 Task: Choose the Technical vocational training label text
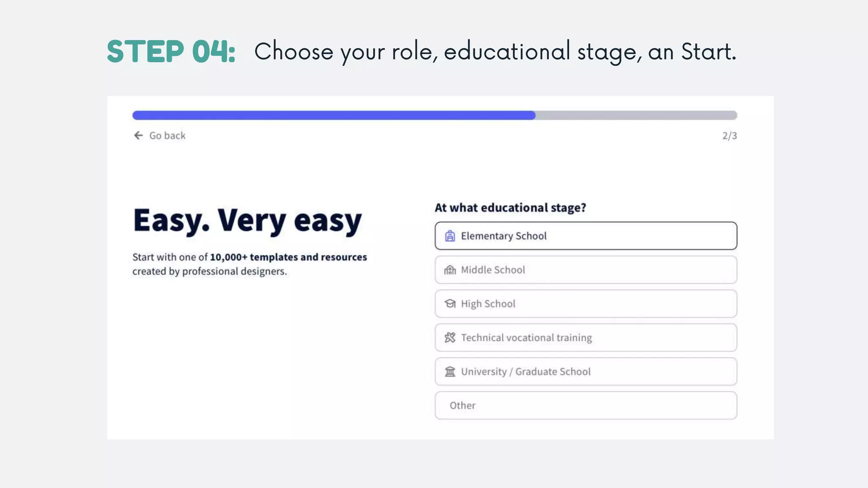tap(526, 338)
